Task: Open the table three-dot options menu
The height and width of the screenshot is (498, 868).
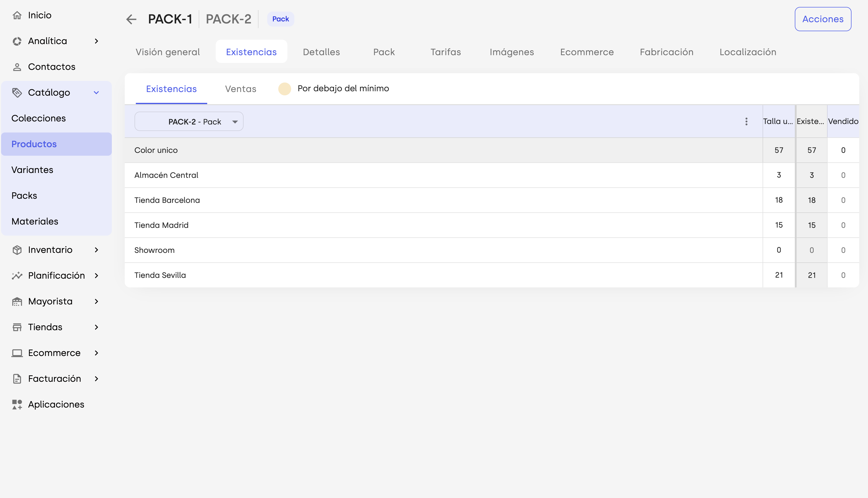Action: coord(747,121)
